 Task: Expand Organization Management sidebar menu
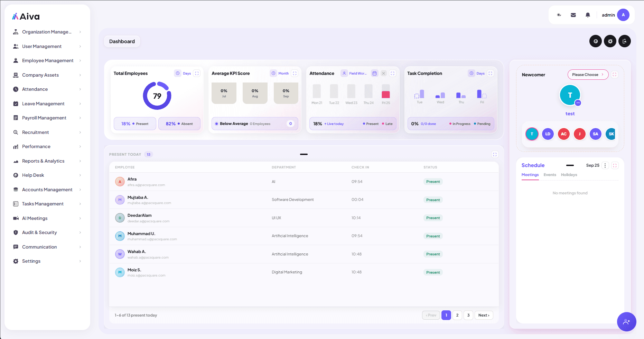click(x=47, y=32)
